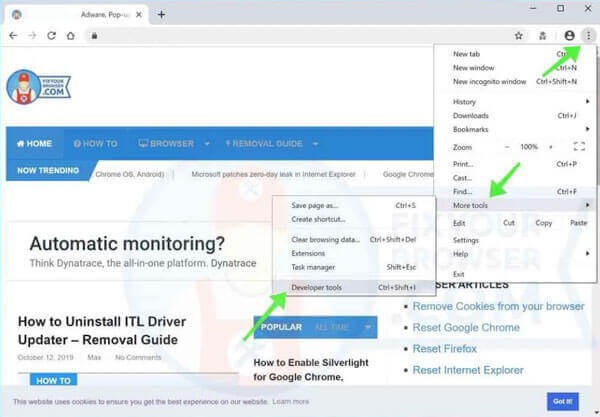The image size is (600, 417).
Task: Open the REMOVAL GUIDE nav item
Action: coord(264,143)
